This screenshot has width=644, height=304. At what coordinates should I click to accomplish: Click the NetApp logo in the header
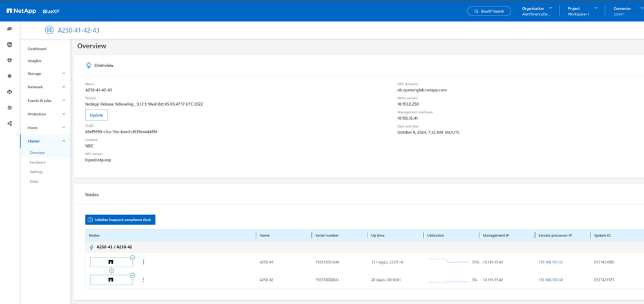click(x=21, y=11)
